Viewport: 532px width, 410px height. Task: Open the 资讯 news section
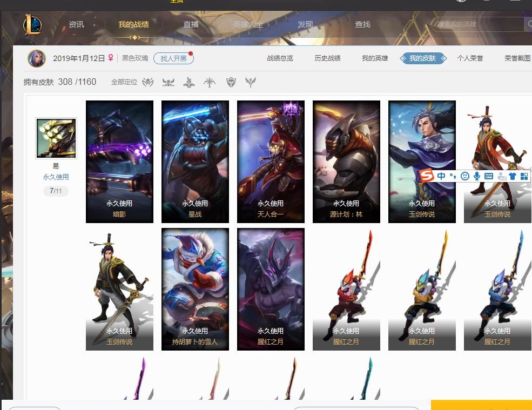[x=76, y=24]
